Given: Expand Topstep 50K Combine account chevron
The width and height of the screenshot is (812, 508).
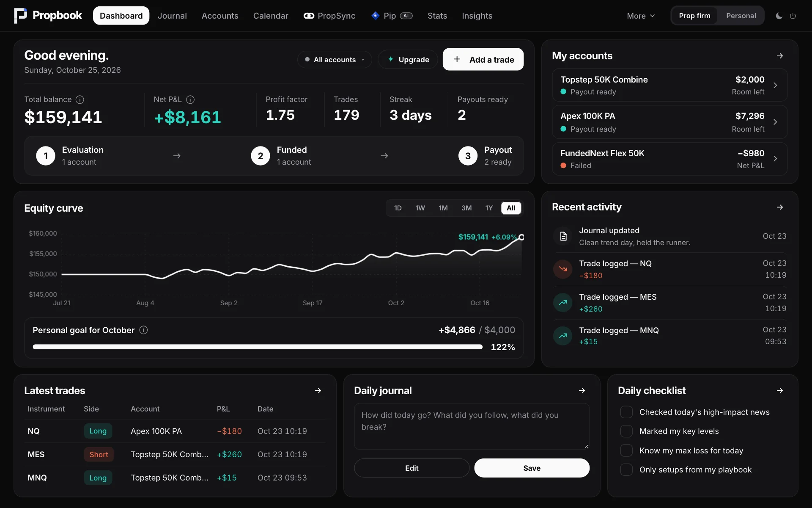Looking at the screenshot, I should coord(775,85).
